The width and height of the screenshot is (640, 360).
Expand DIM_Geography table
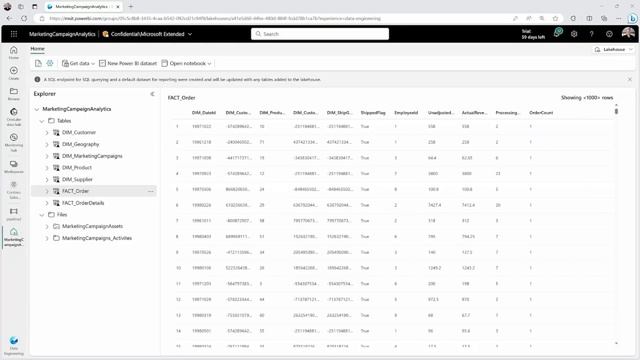(47, 144)
